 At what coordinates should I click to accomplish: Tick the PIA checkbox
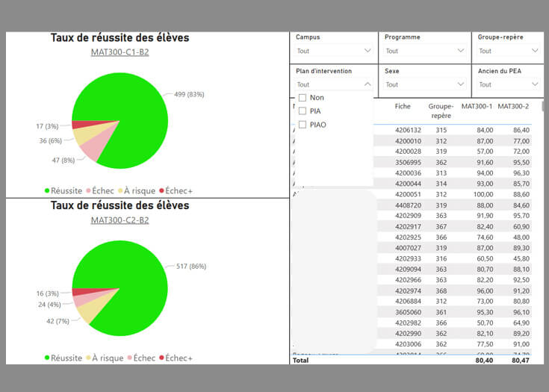point(303,111)
